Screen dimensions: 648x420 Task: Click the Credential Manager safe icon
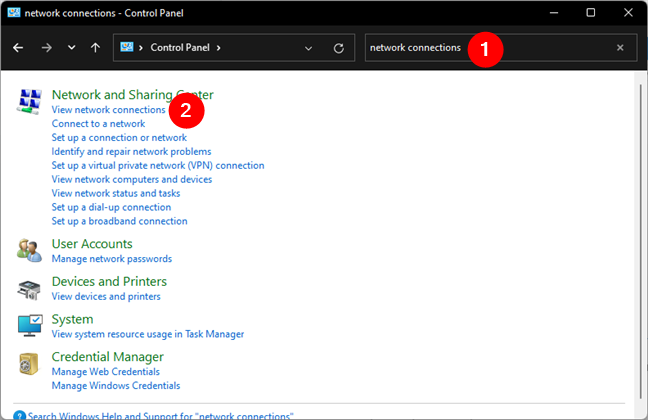pyautogui.click(x=29, y=364)
